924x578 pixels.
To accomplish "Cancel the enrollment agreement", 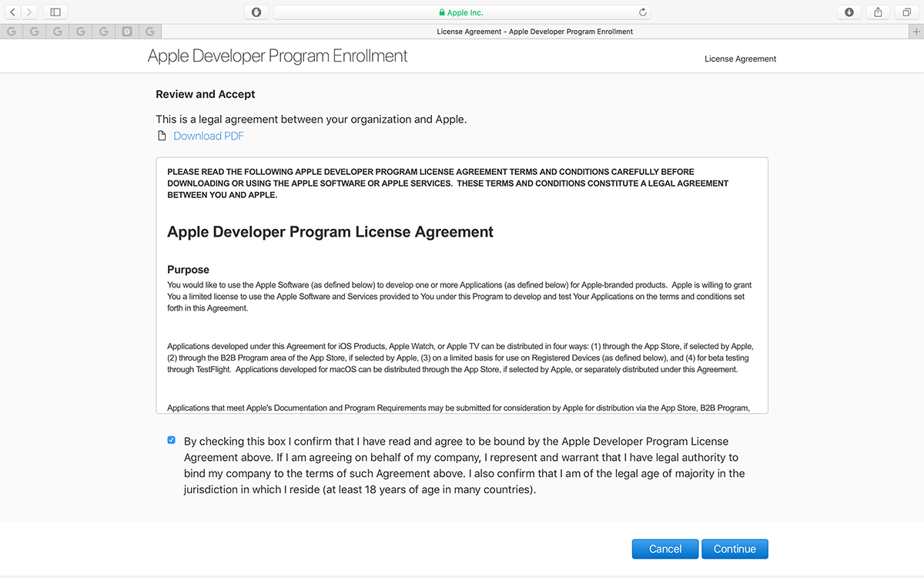I will click(x=665, y=549).
